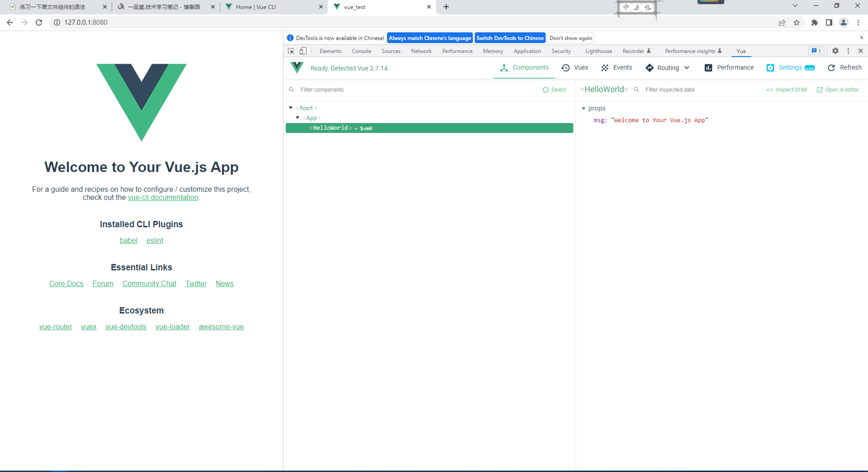
Task: Open the babel plugin link
Action: [x=128, y=240]
